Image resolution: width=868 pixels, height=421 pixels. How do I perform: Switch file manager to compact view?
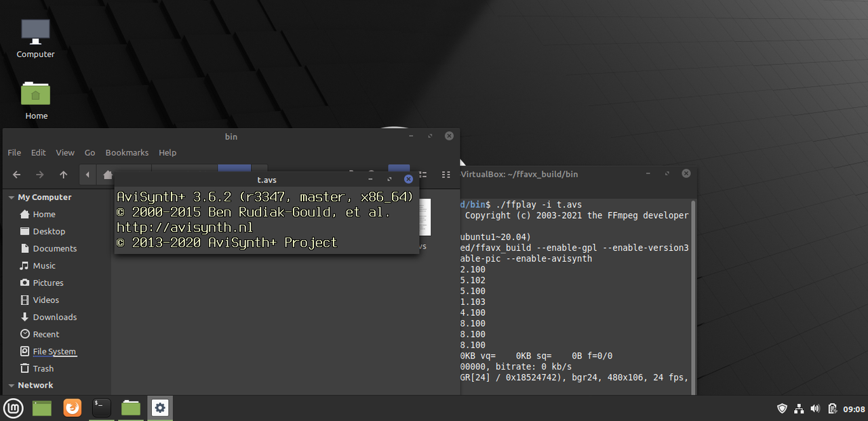click(446, 174)
